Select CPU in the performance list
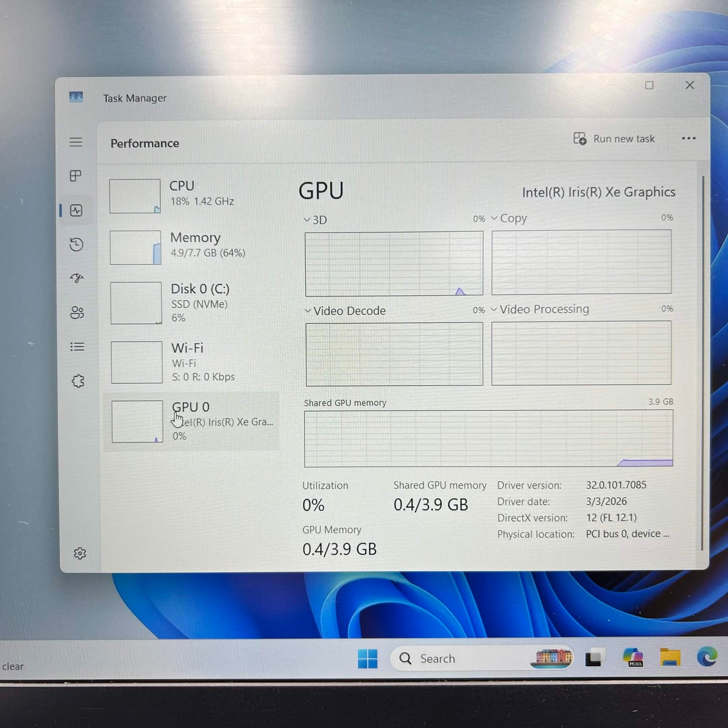 [x=191, y=195]
